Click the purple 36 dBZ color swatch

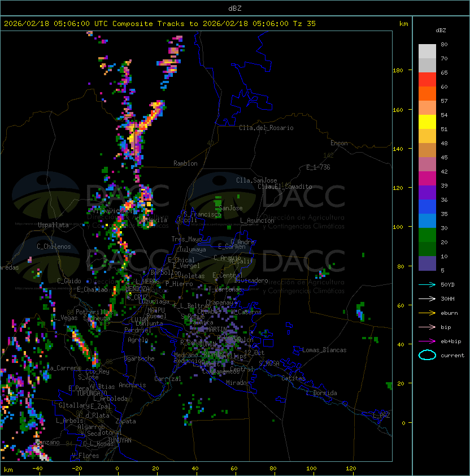[x=427, y=193]
